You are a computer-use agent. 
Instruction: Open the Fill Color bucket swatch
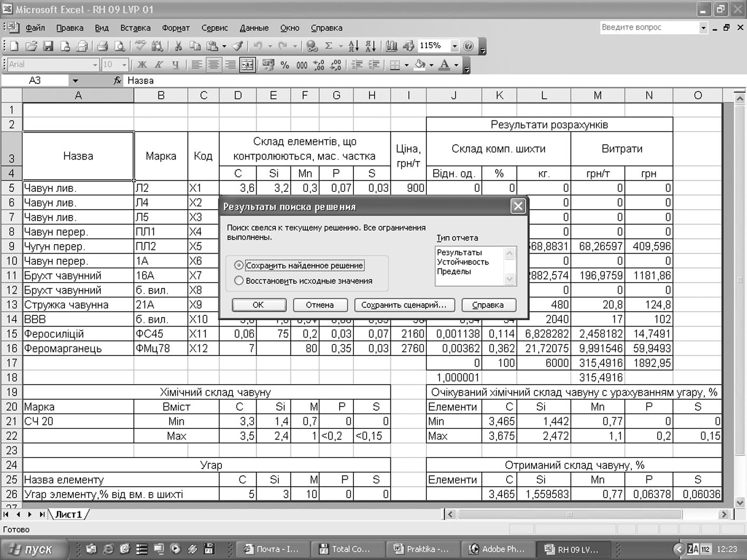point(420,65)
